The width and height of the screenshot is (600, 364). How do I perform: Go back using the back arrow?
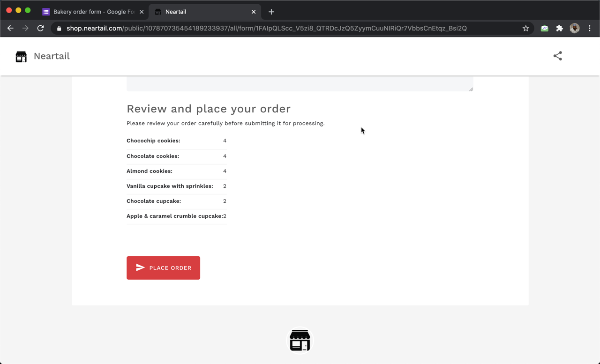[10, 28]
